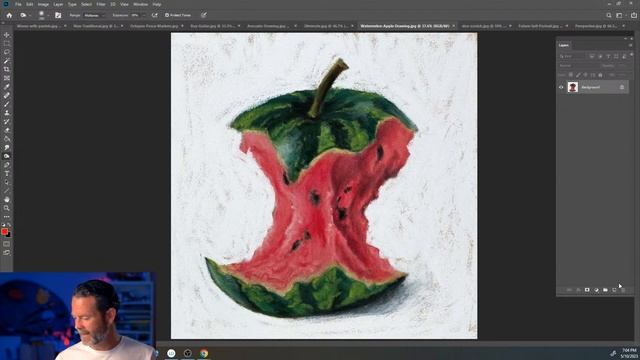Open the Exposure slider dropdown arrow

(144, 15)
